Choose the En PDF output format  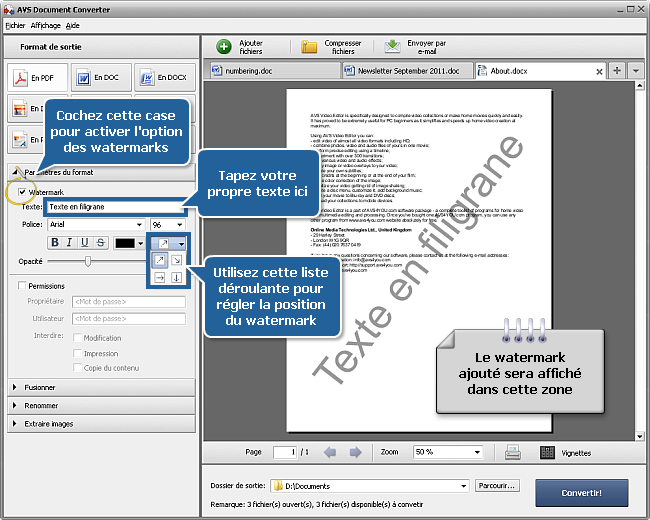click(37, 78)
